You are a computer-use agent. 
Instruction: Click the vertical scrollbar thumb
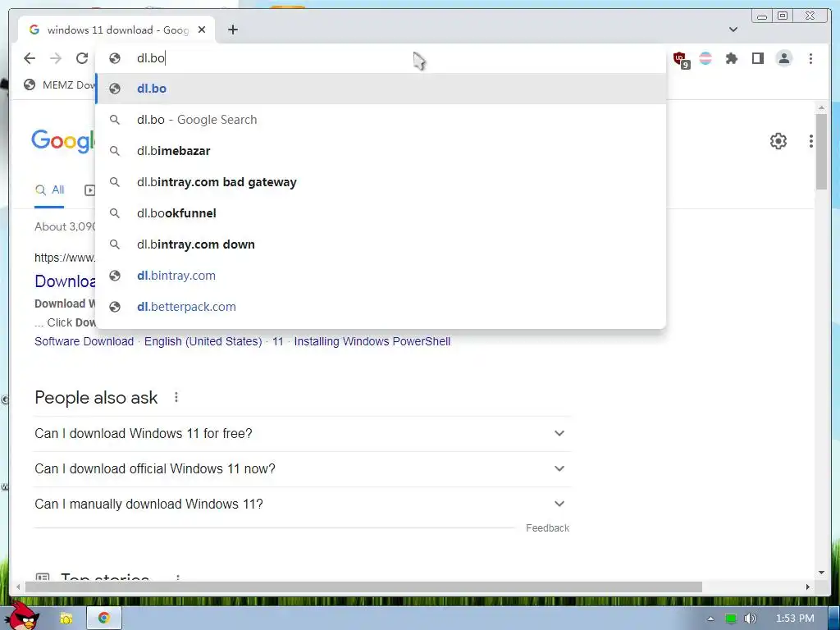click(x=821, y=152)
